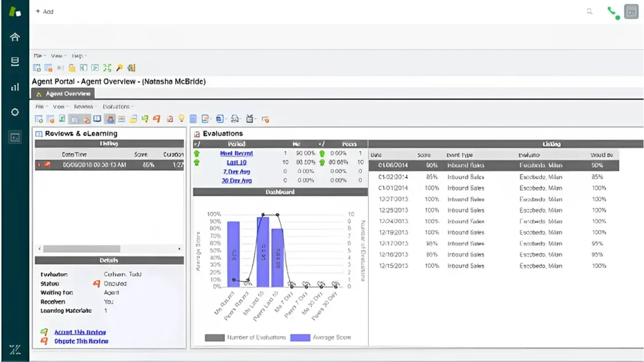This screenshot has width=644, height=362.
Task: Click the Add tab at top
Action: coord(44,11)
